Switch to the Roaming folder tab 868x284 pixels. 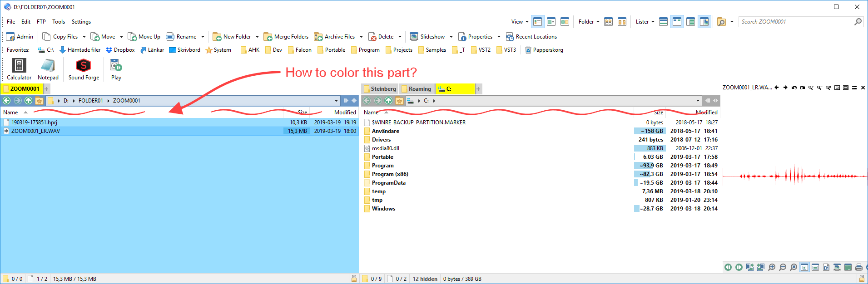click(x=417, y=89)
